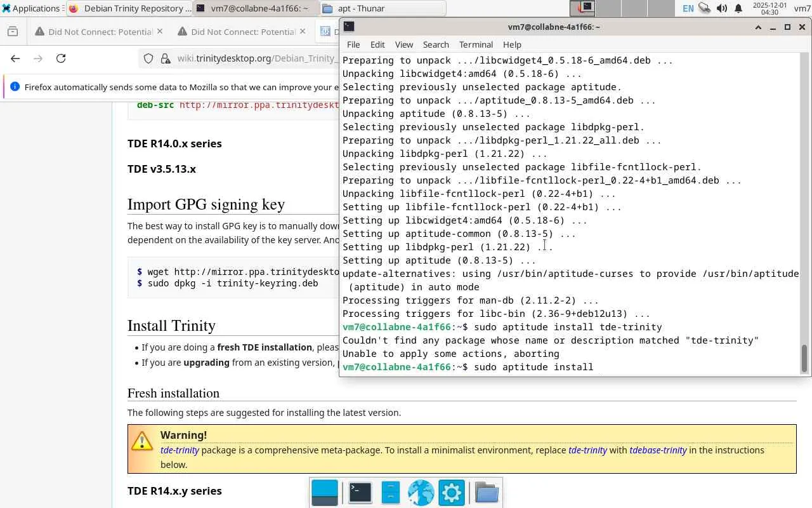Open the vm7 user menu in panel

click(802, 9)
